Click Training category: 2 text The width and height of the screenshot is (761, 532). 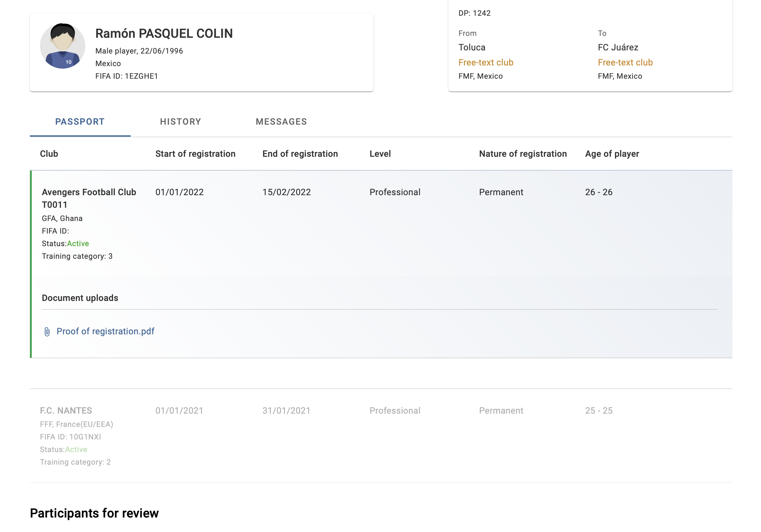coord(76,462)
